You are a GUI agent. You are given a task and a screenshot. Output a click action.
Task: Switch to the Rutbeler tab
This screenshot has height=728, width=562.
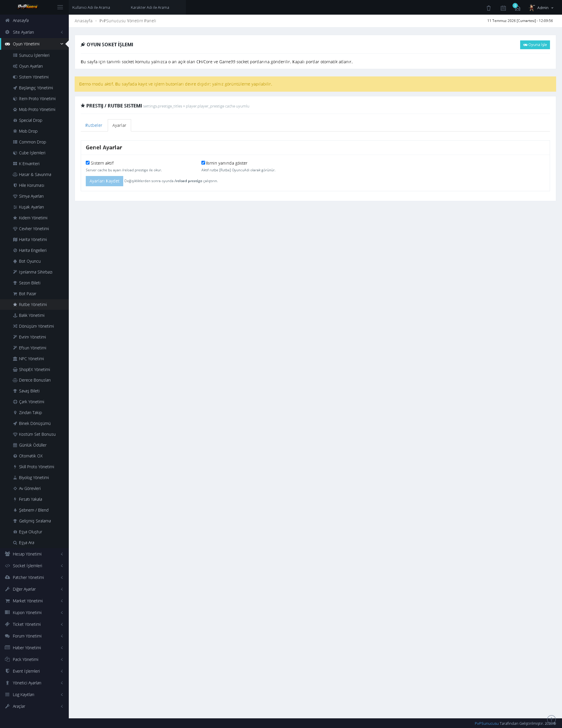click(x=94, y=125)
